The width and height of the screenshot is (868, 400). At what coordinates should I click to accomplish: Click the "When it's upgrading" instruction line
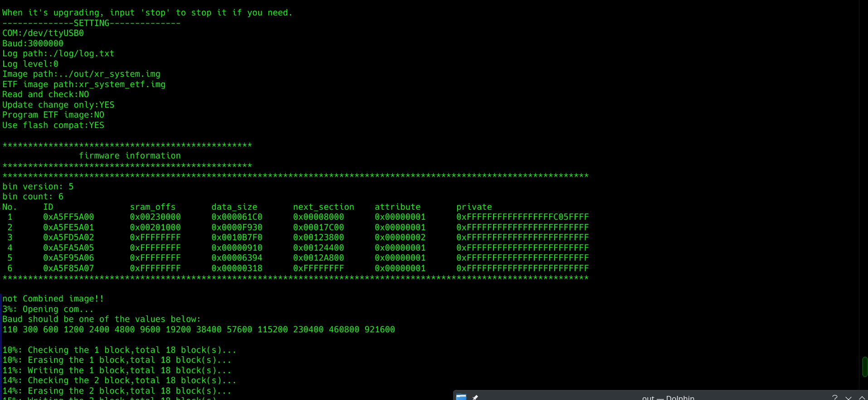click(x=147, y=13)
